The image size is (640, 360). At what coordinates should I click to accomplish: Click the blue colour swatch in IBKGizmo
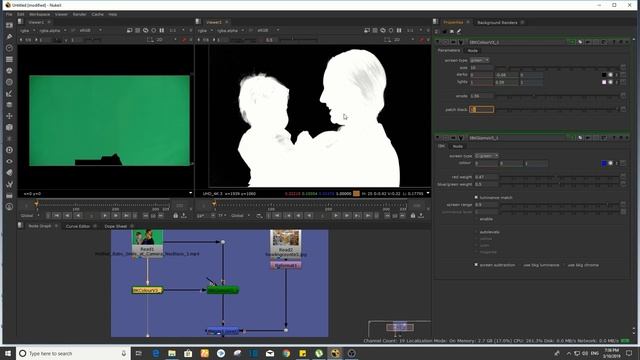604,163
